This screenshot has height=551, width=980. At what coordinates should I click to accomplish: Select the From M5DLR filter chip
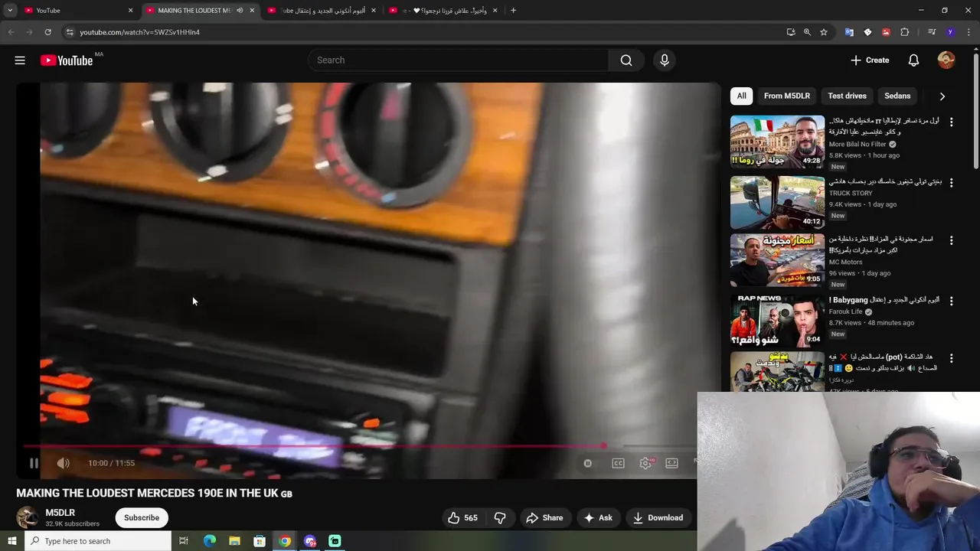click(786, 96)
